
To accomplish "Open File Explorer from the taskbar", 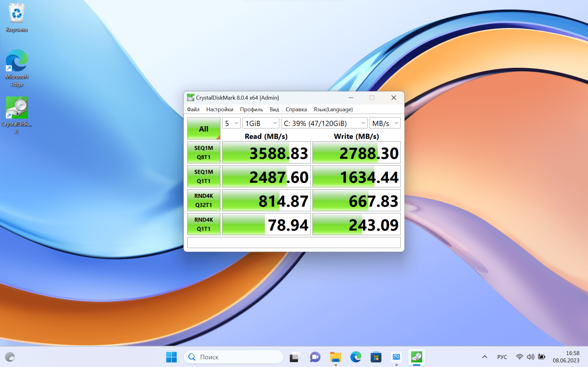I will tap(335, 357).
